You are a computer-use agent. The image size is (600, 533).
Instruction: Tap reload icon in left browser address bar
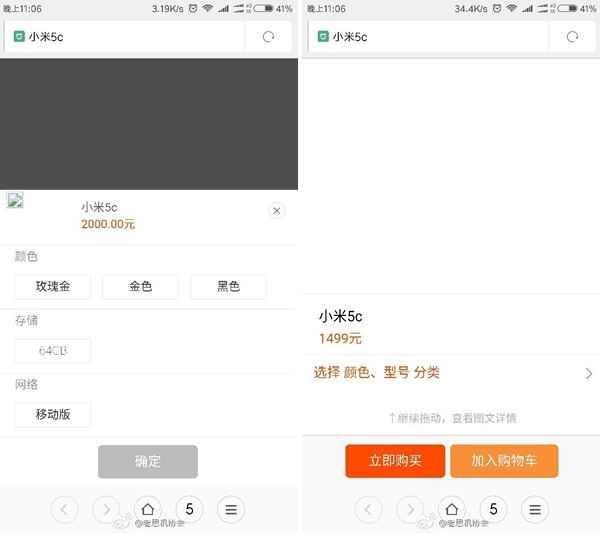point(268,37)
